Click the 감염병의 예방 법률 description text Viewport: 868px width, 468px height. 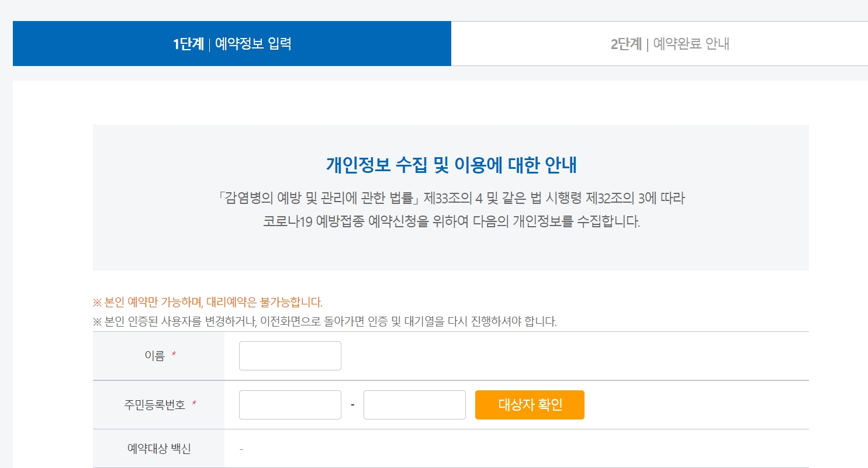pyautogui.click(x=450, y=210)
